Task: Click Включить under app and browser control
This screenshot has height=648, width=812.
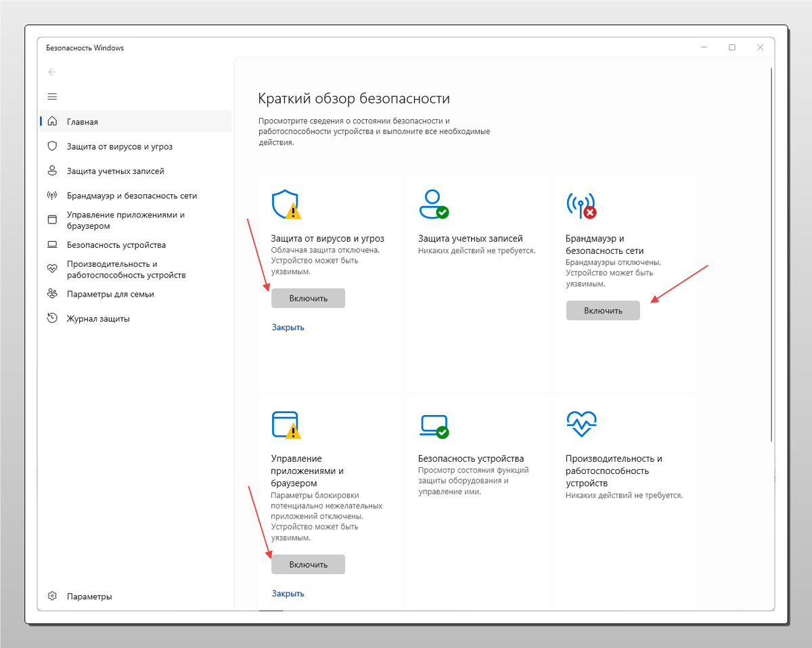Action: tap(308, 564)
